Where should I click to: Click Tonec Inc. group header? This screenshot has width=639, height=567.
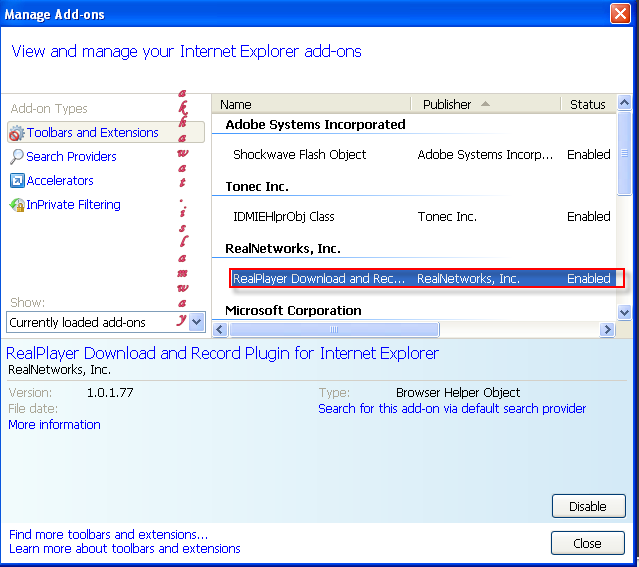tap(257, 186)
